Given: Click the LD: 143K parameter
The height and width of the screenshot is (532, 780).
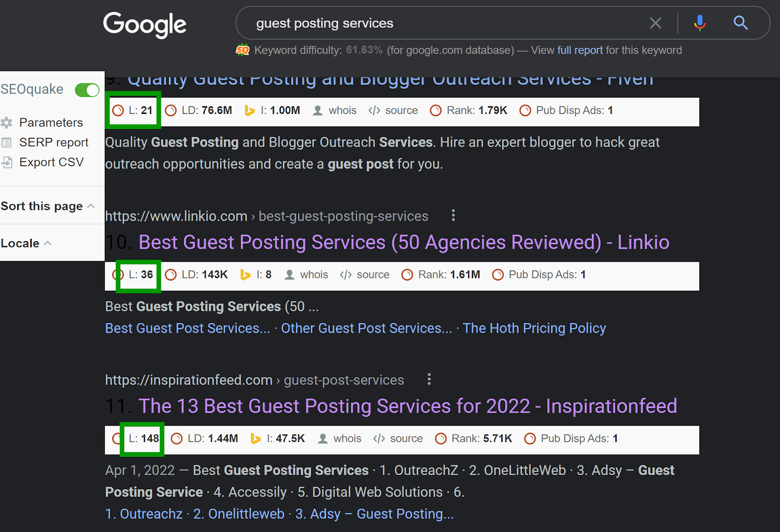Looking at the screenshot, I should tap(196, 275).
